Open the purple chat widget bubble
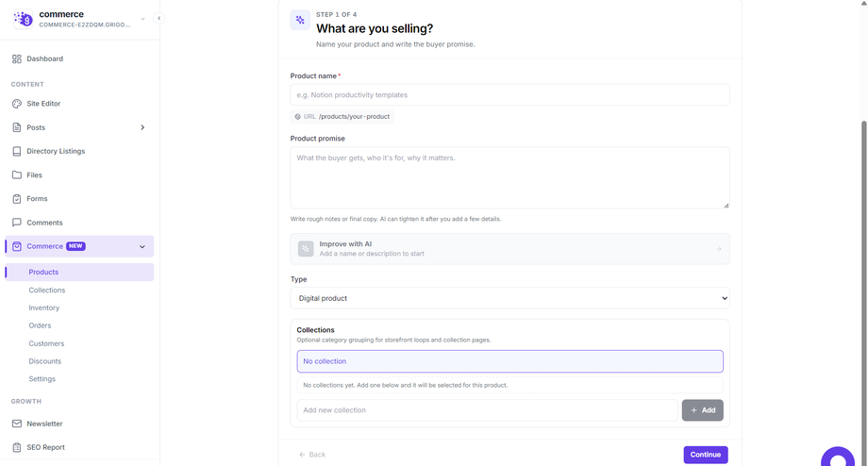This screenshot has height=466, width=868. 838,457
